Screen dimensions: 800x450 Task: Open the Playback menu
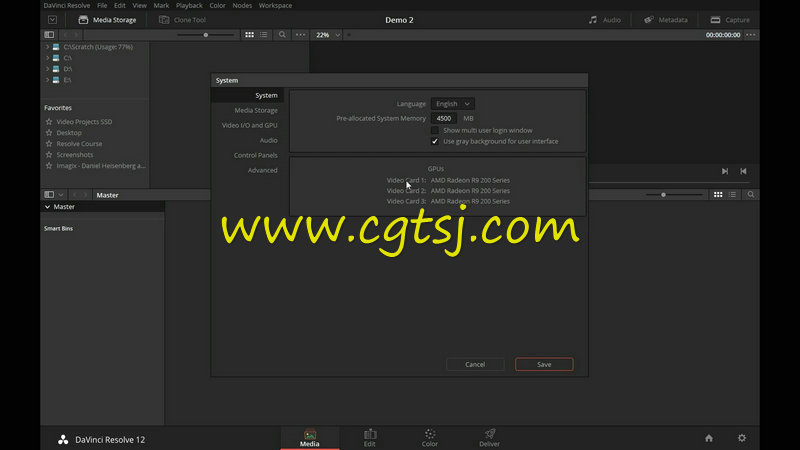click(189, 5)
